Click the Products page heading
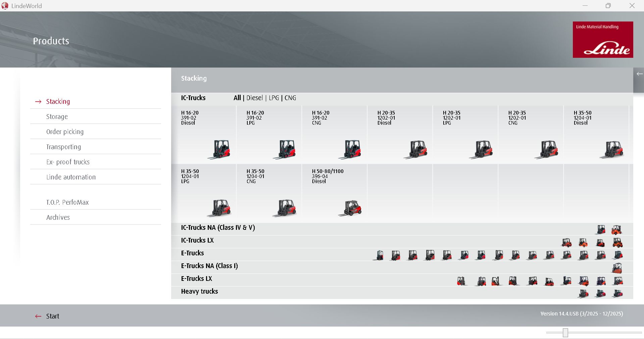This screenshot has height=339, width=644. point(51,41)
